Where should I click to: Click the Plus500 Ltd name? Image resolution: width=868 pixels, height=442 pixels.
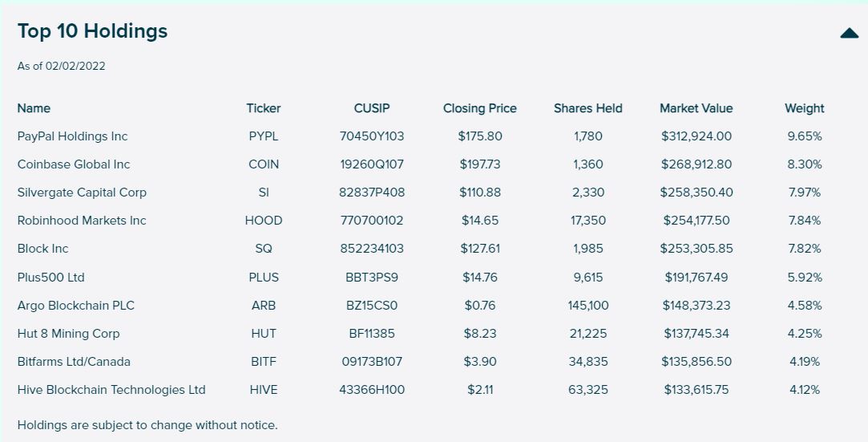coord(50,278)
